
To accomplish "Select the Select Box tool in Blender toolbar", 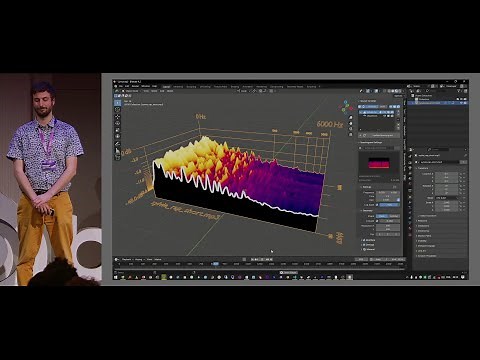I will (x=118, y=103).
